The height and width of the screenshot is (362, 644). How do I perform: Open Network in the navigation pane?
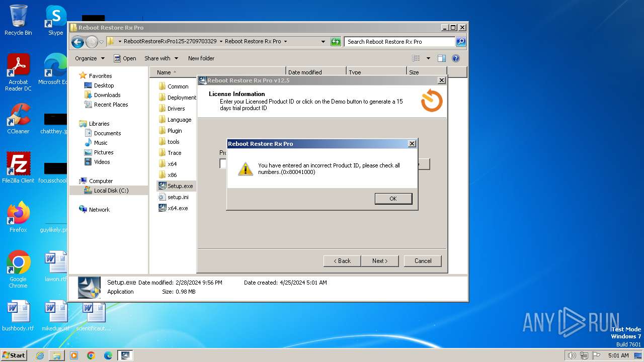94,210
